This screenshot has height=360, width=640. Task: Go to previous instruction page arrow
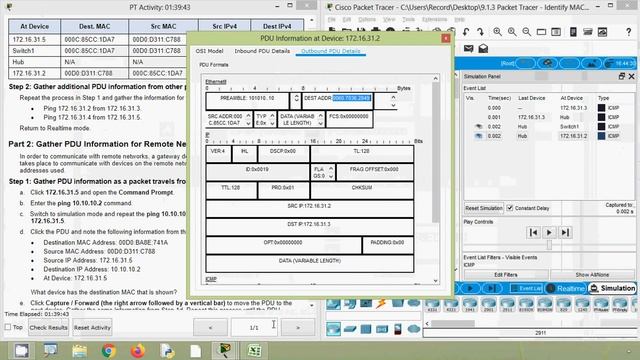point(210,327)
